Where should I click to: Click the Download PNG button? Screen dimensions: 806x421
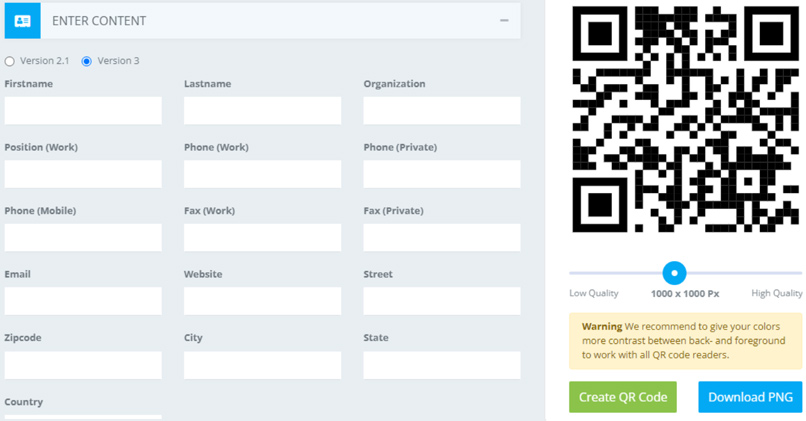tap(750, 397)
